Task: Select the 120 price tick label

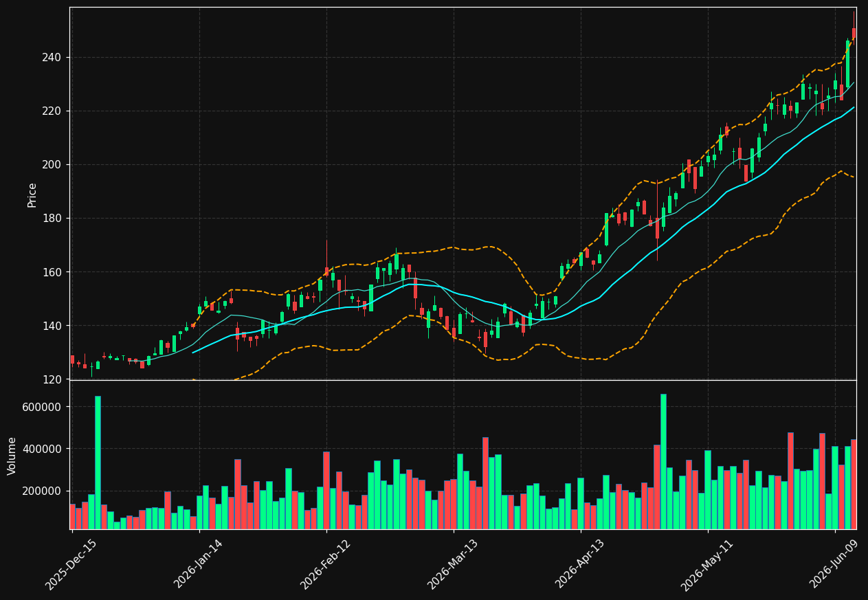Action: coord(52,379)
